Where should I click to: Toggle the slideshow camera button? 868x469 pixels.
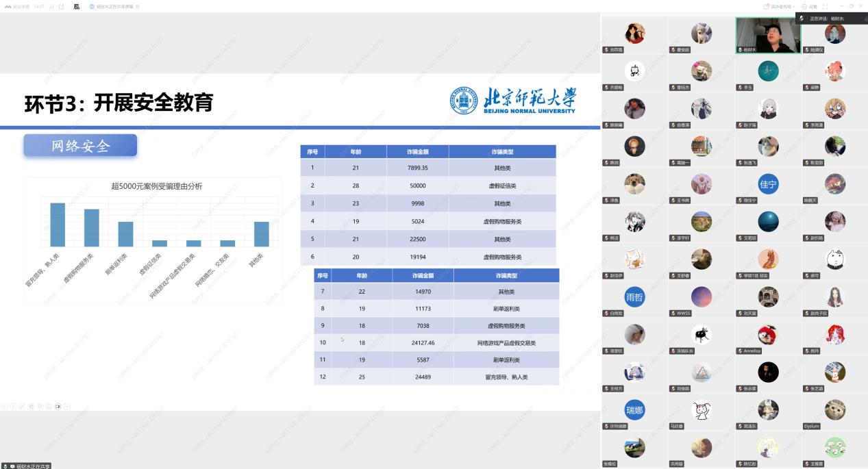[x=58, y=406]
